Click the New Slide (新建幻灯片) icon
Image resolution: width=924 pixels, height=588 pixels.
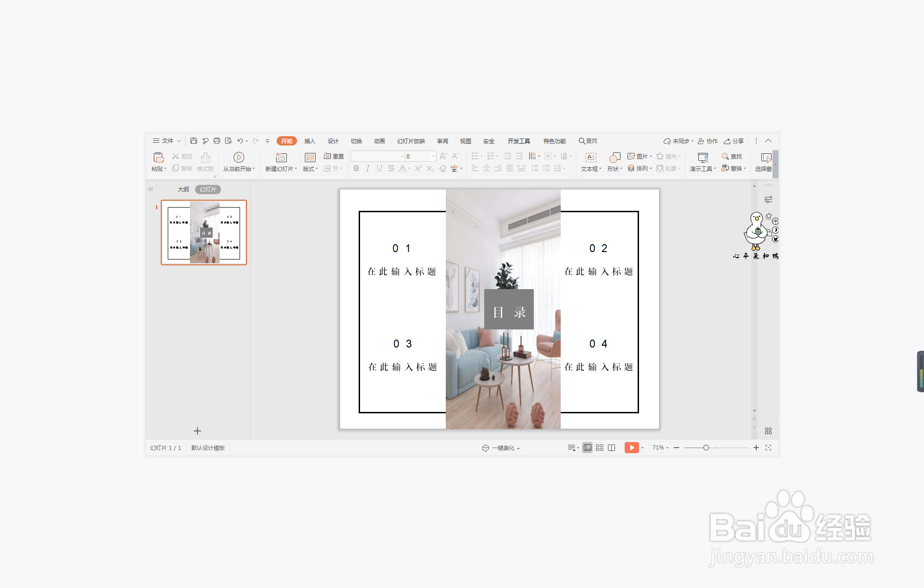(x=281, y=158)
